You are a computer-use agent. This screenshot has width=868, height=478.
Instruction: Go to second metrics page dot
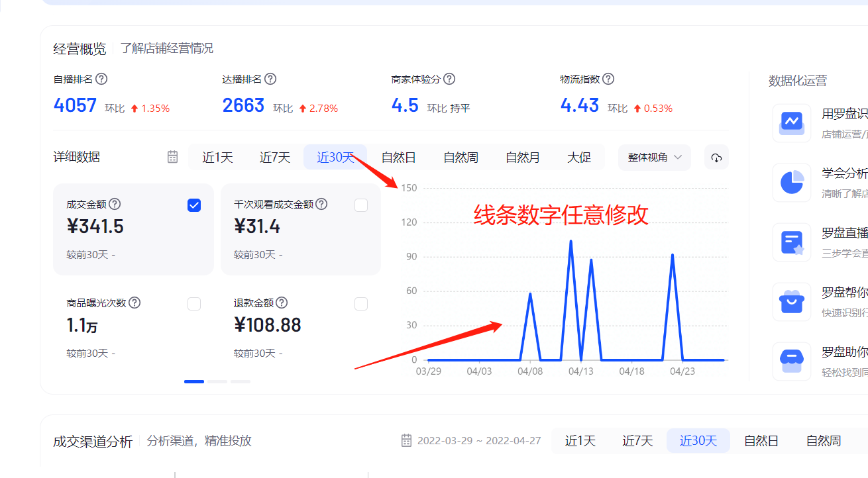point(217,381)
